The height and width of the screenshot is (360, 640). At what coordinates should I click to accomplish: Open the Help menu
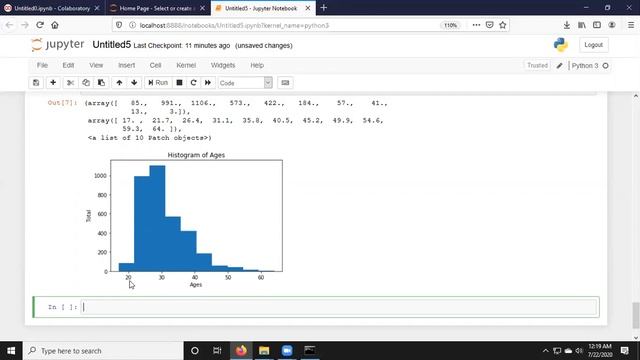click(257, 65)
